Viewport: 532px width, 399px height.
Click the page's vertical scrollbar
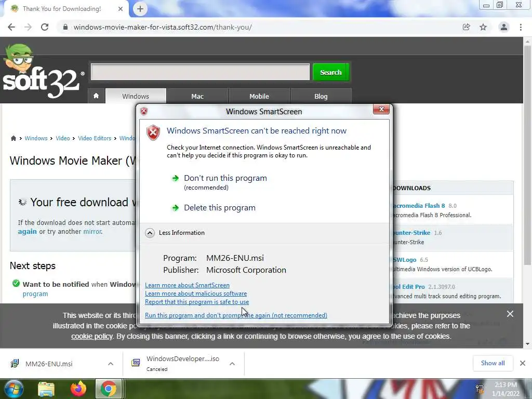click(x=527, y=154)
